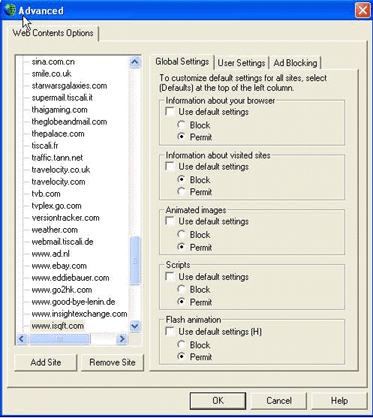Select travelocity.co.uk in the site list
Screen dimensions: 373x418
coord(61,170)
